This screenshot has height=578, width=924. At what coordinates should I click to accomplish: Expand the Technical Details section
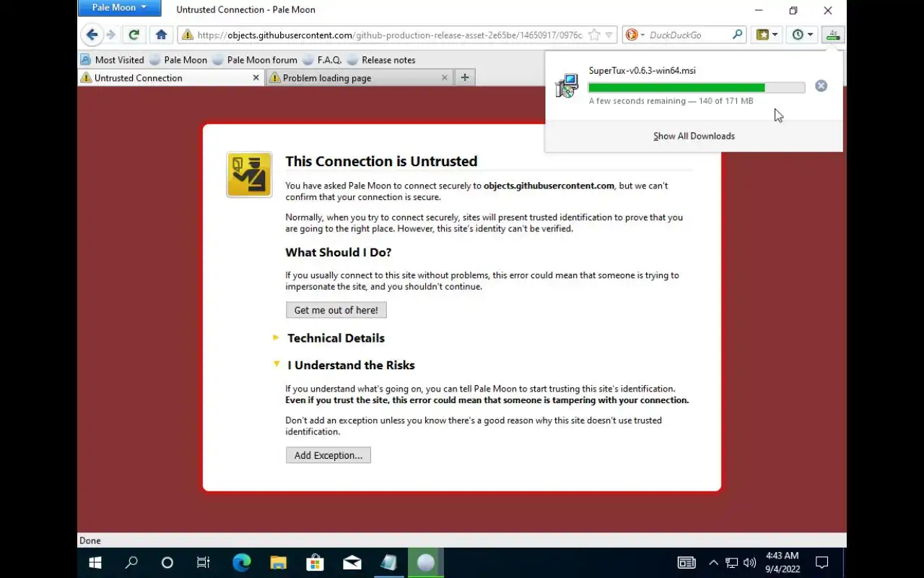336,338
